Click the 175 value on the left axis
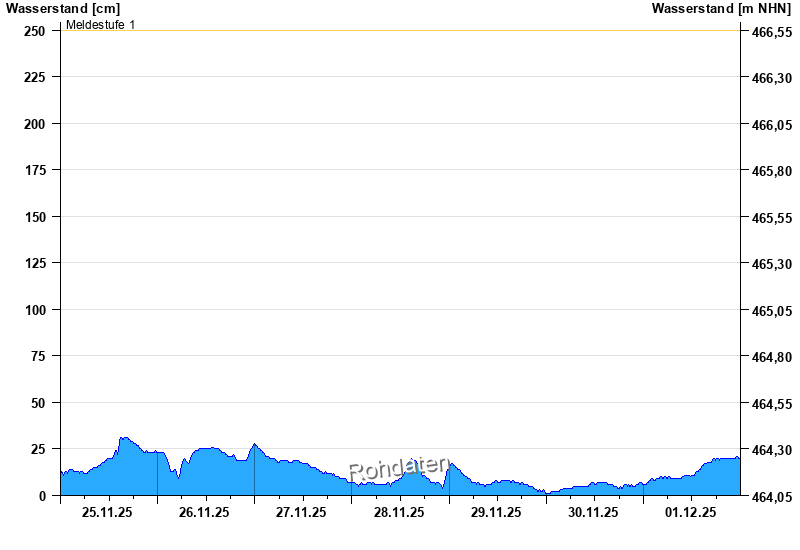The height and width of the screenshot is (550, 800). pyautogui.click(x=35, y=171)
